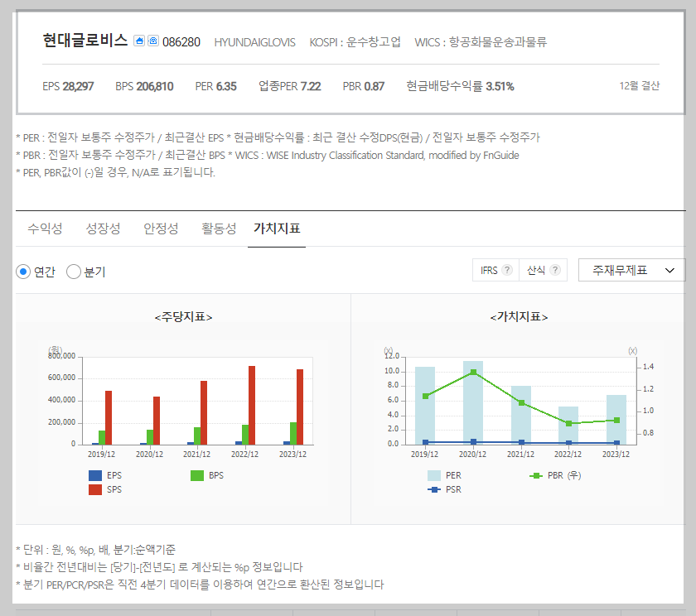Click the telephone contact icon beside 086280

click(153, 41)
